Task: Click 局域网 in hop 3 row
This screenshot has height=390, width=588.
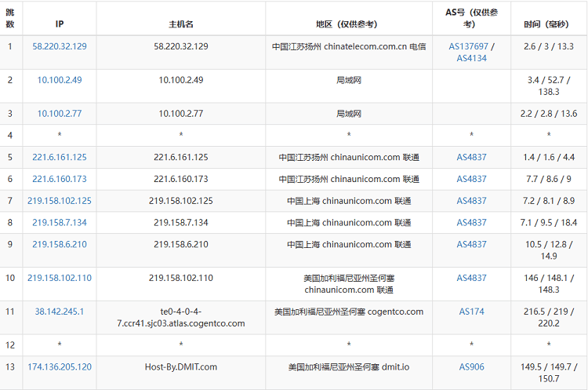Action: tap(349, 114)
